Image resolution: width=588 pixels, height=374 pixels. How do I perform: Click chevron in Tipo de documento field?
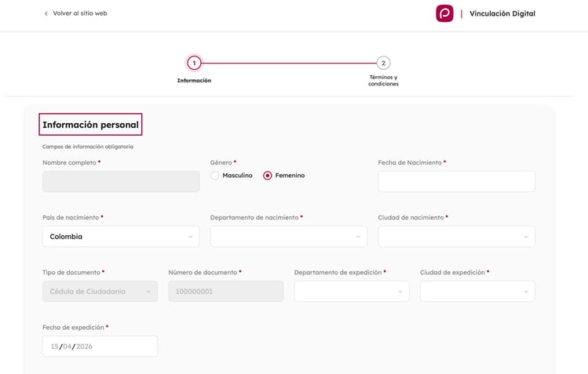tap(148, 292)
